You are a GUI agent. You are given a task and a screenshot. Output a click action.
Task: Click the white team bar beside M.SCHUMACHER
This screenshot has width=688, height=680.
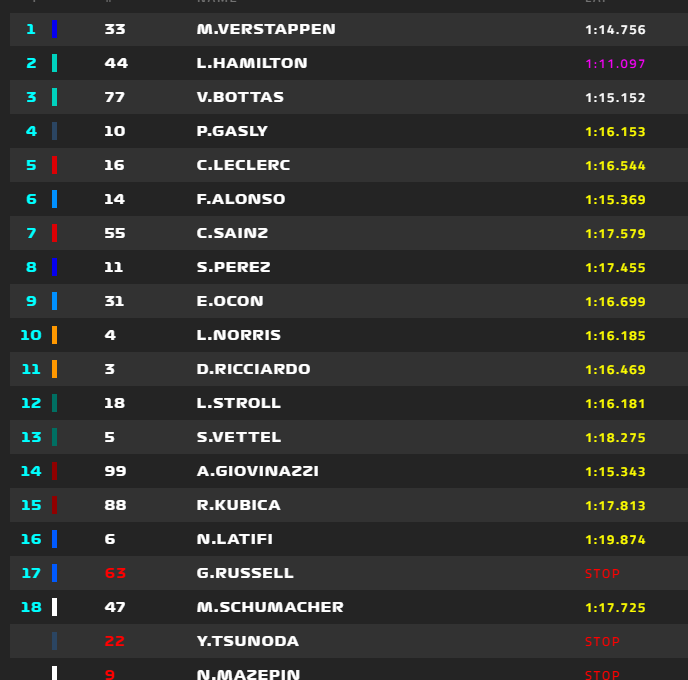click(55, 607)
